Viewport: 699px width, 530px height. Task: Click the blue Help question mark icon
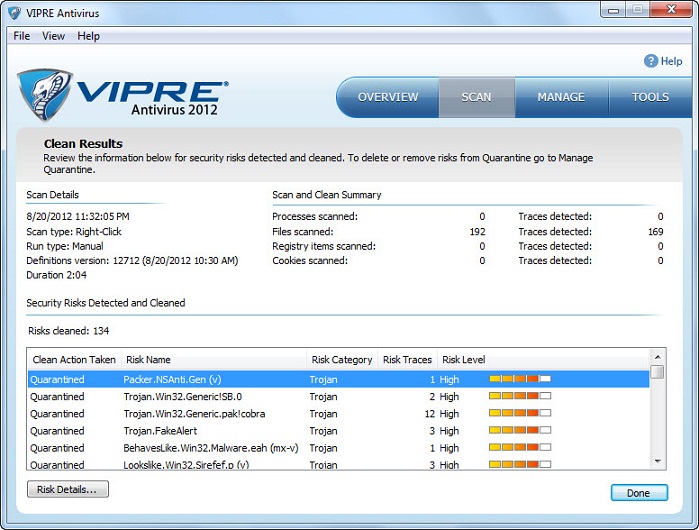point(651,61)
